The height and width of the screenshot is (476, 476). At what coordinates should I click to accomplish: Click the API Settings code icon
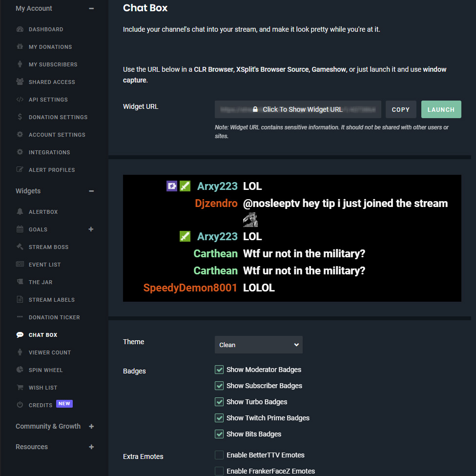(x=20, y=100)
